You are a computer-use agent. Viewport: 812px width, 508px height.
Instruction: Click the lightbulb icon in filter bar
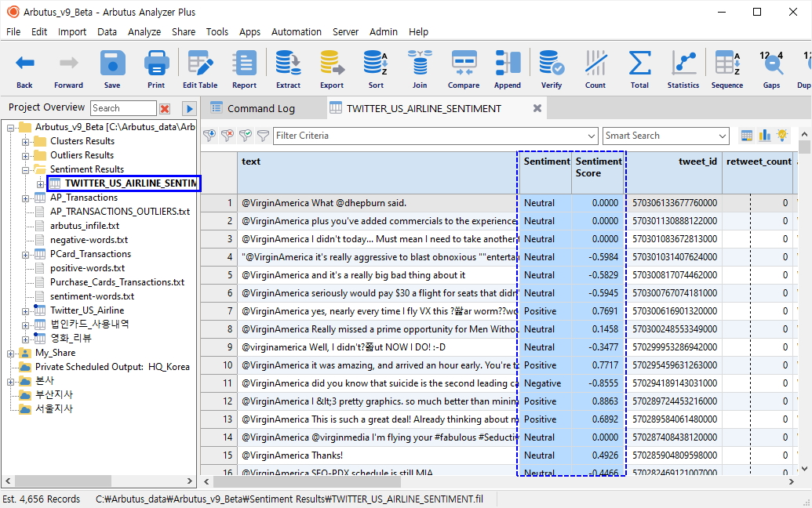click(781, 136)
